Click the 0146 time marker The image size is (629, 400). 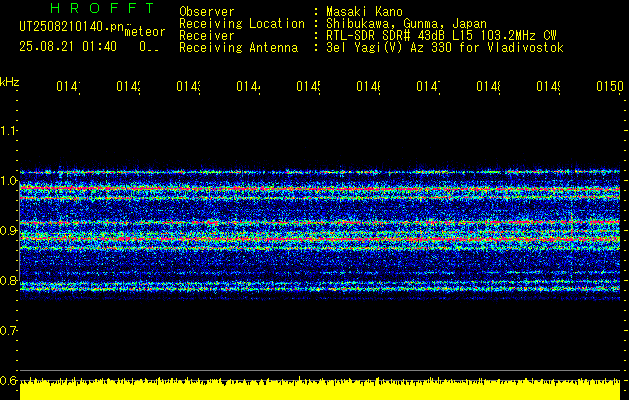(x=368, y=86)
